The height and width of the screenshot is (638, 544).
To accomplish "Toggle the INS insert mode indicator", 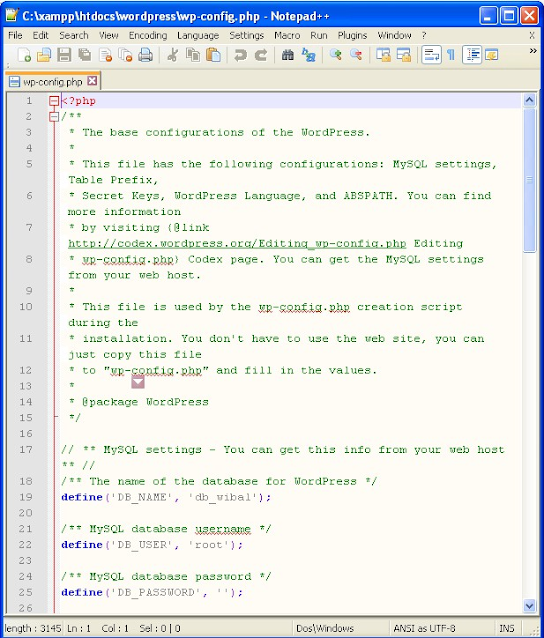I will point(507,628).
